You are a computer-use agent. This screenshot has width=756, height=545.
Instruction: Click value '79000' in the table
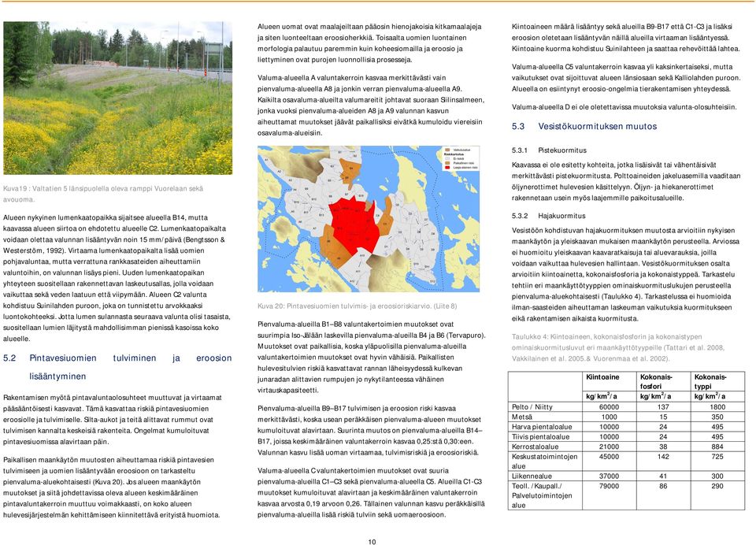(x=609, y=486)
